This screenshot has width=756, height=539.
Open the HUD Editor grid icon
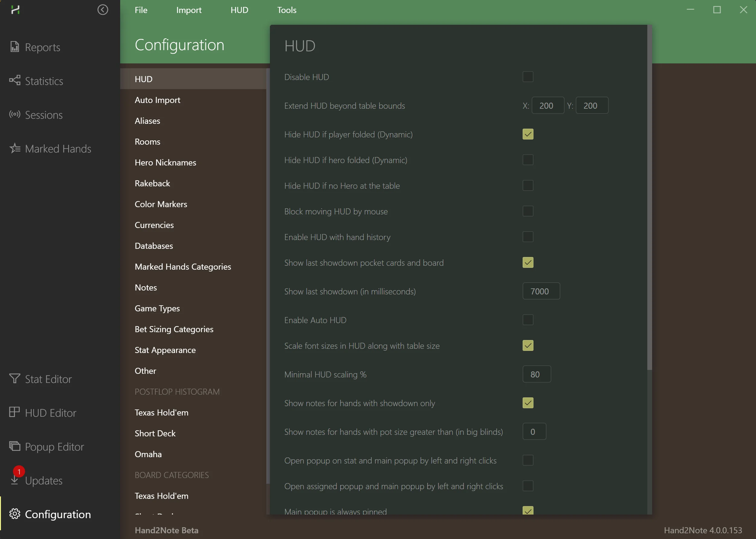click(x=14, y=412)
